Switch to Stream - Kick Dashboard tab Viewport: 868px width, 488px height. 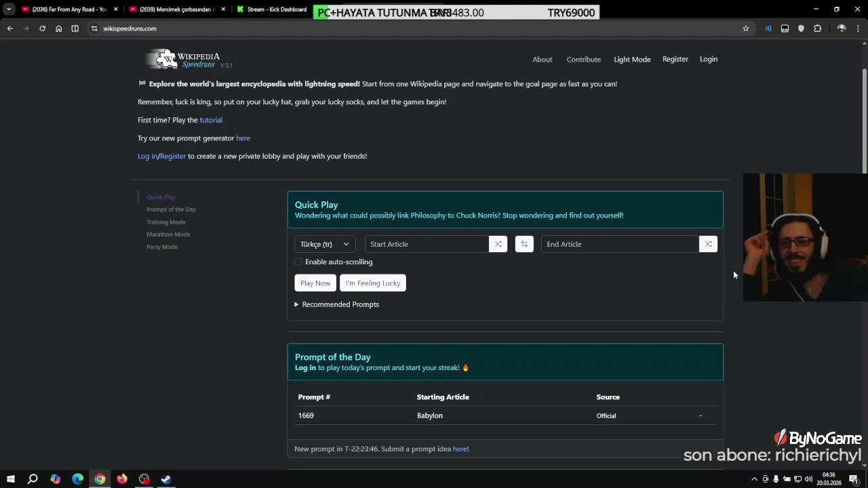[x=273, y=9]
